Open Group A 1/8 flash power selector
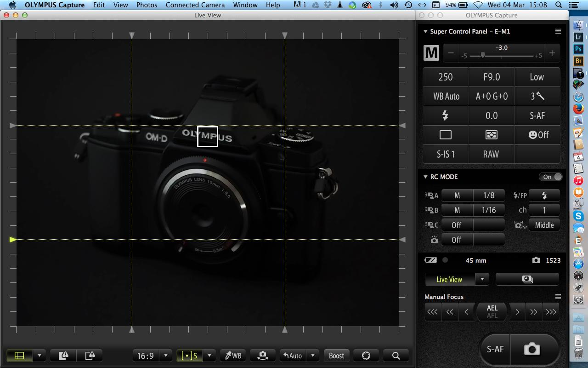 pos(489,195)
